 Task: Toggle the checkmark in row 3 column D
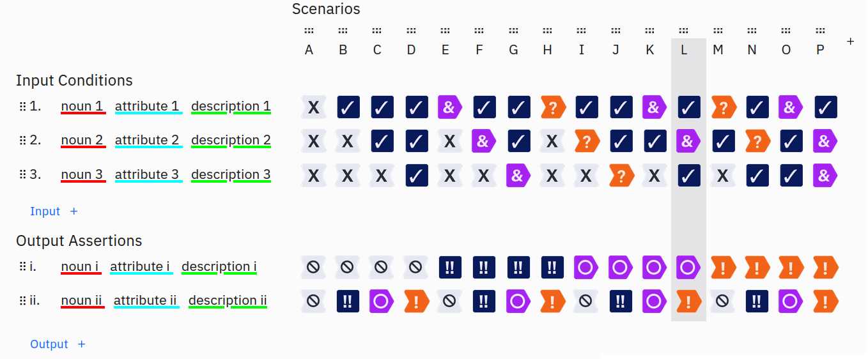click(x=416, y=176)
